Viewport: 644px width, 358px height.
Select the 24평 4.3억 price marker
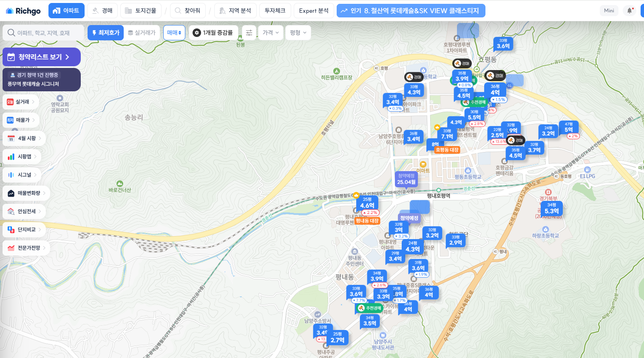[413, 247]
